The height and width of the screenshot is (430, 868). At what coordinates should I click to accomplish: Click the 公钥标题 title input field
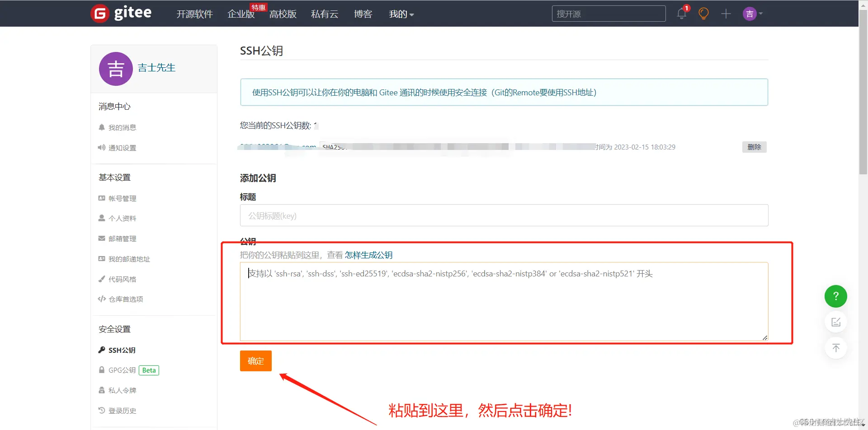click(504, 215)
